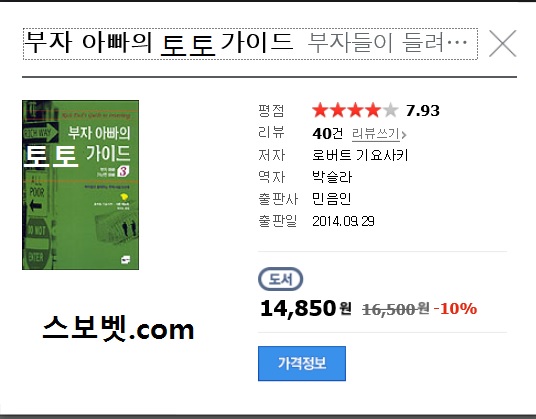Viewport: 536px width, 419px height.
Task: Click the gray fifth rating star
Action: pyautogui.click(x=390, y=111)
